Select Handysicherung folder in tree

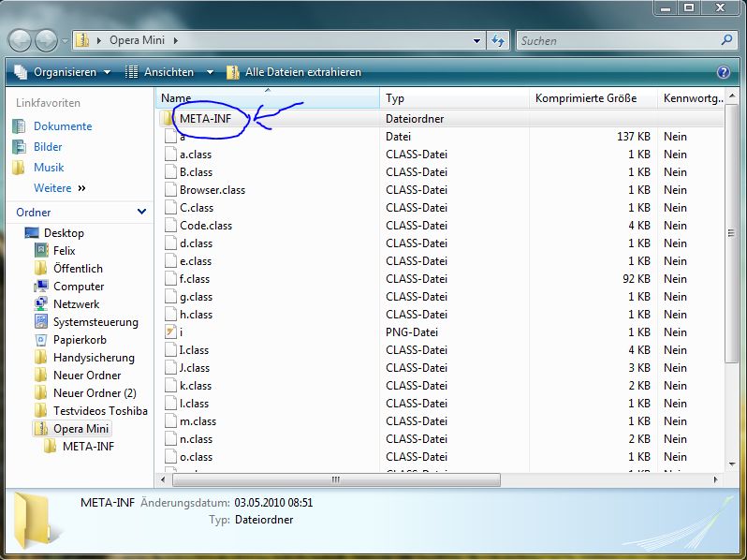click(94, 358)
